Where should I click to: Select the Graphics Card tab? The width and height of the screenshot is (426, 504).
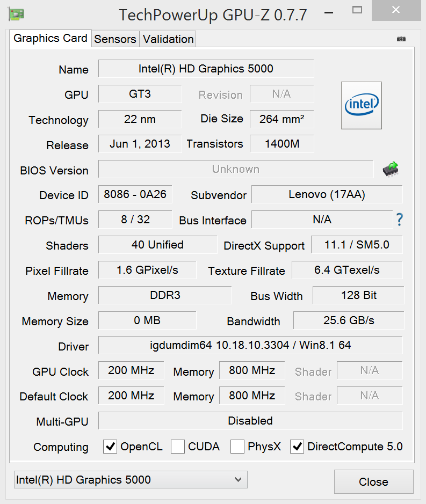click(x=50, y=39)
